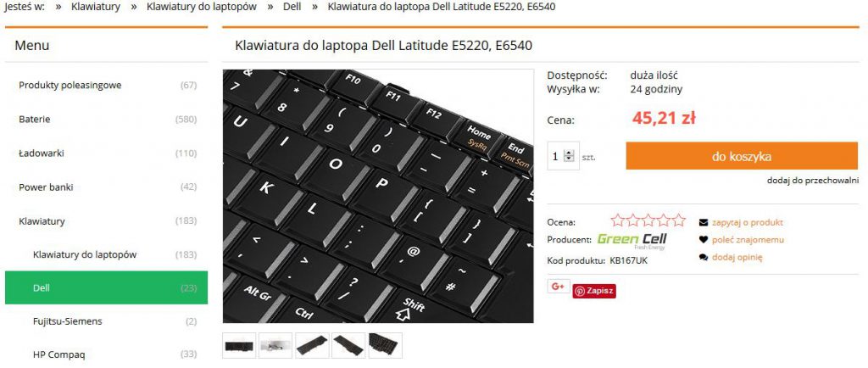Screen dimensions: 868x368
Task: Decrease quantity with the stepper down arrow
Action: tap(568, 160)
